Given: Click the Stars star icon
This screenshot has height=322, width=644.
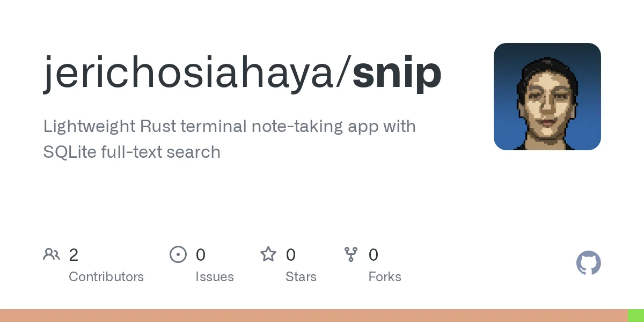Looking at the screenshot, I should point(268,254).
